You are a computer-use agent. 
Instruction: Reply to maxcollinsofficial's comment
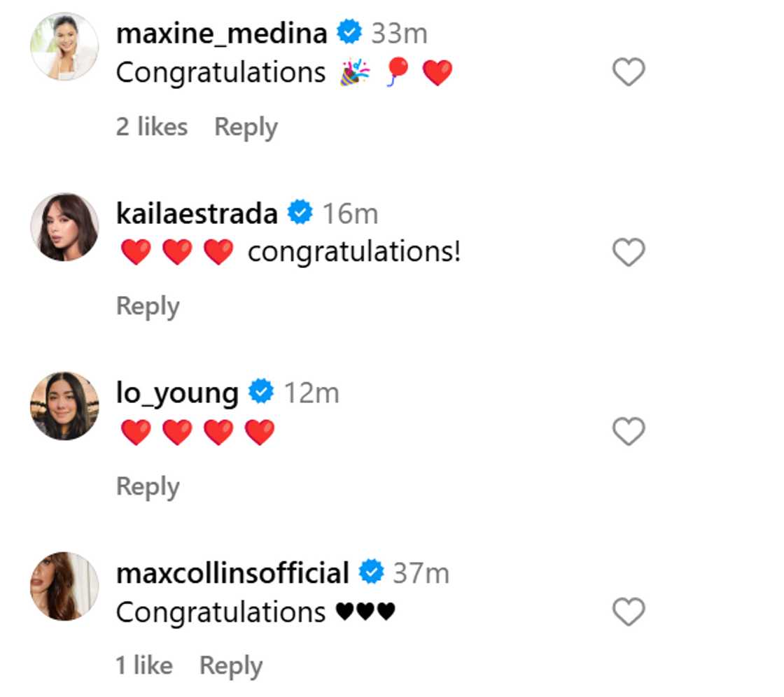[231, 666]
